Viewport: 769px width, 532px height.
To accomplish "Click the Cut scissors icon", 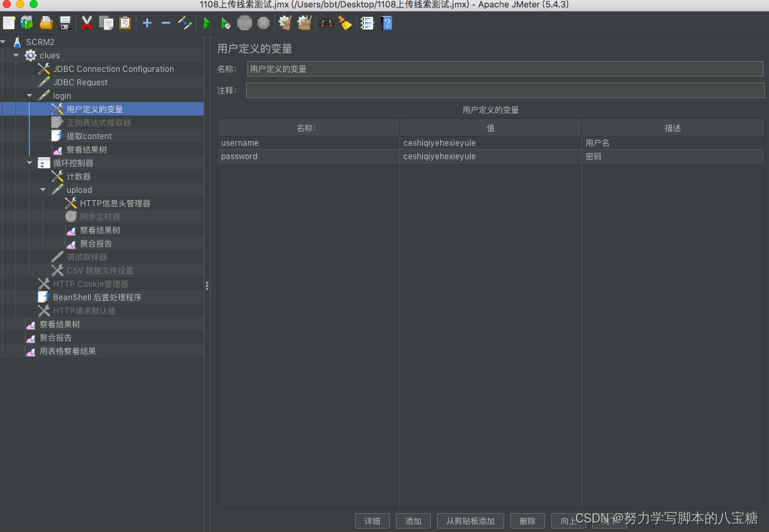I will (87, 23).
